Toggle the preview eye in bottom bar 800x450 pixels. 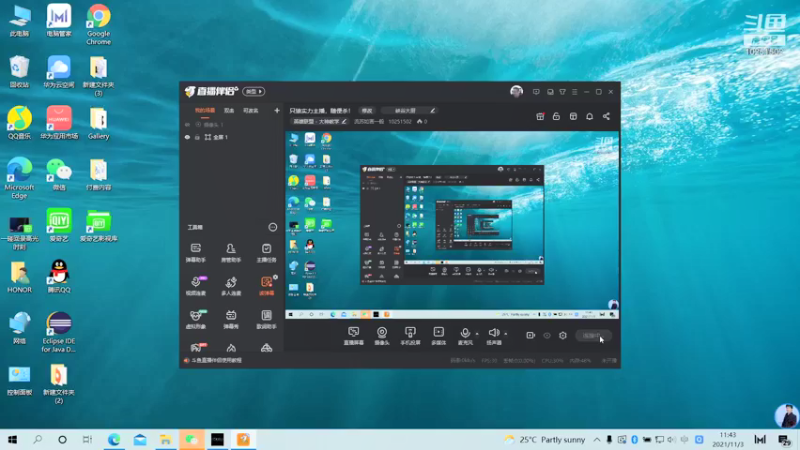(546, 335)
